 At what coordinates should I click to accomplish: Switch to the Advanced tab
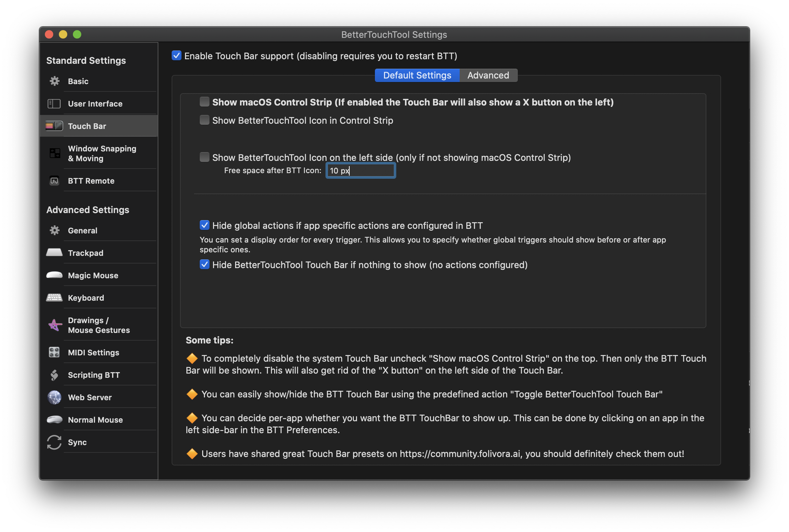(x=488, y=75)
